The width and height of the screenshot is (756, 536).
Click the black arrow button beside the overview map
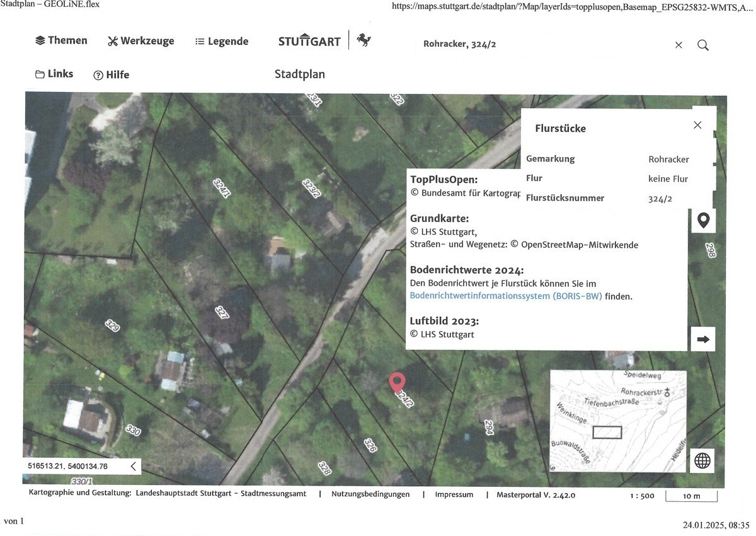pos(703,339)
